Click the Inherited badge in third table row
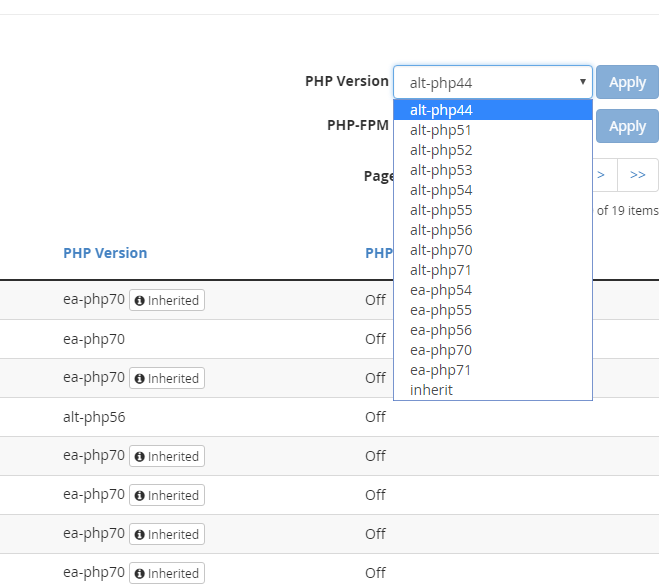Viewport: 664px width, 588px height. (167, 378)
